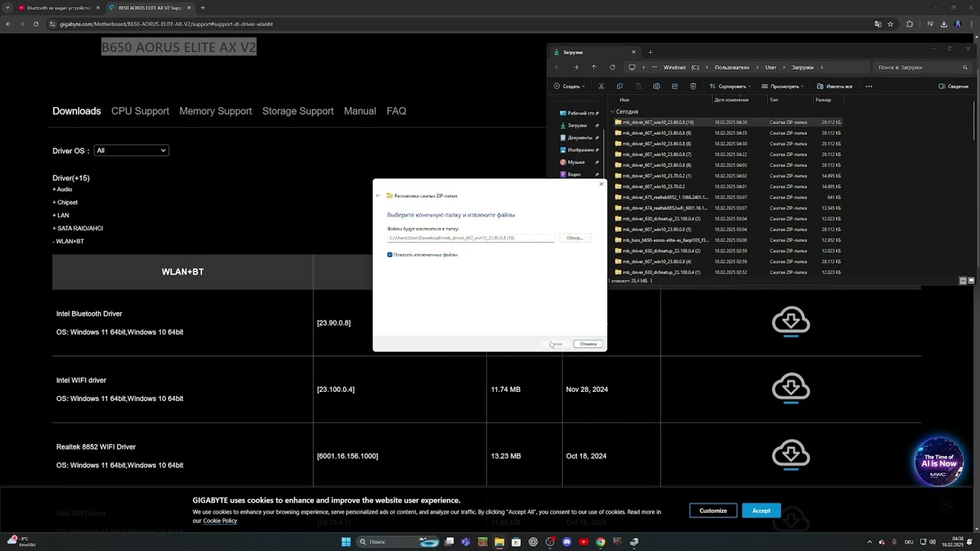Open the Memory Support tab
This screenshot has width=980, height=551.
[x=215, y=111]
